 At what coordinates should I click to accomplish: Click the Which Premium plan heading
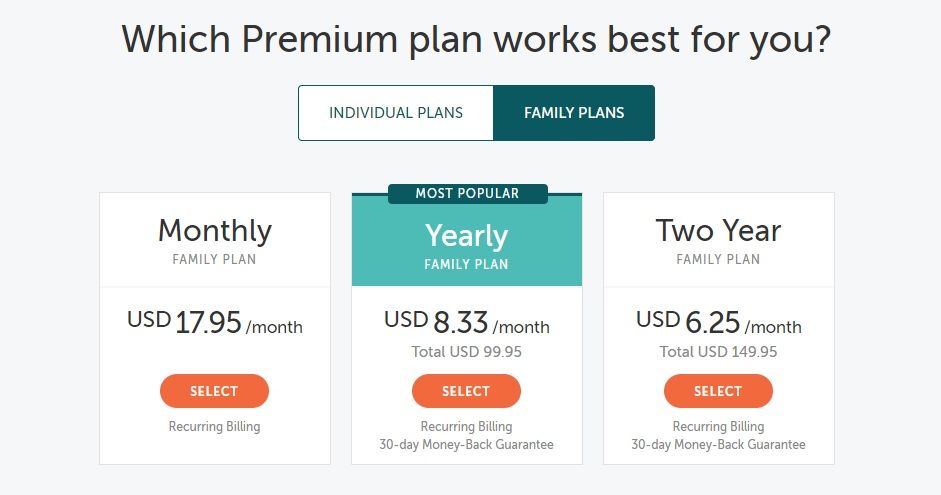tap(476, 40)
